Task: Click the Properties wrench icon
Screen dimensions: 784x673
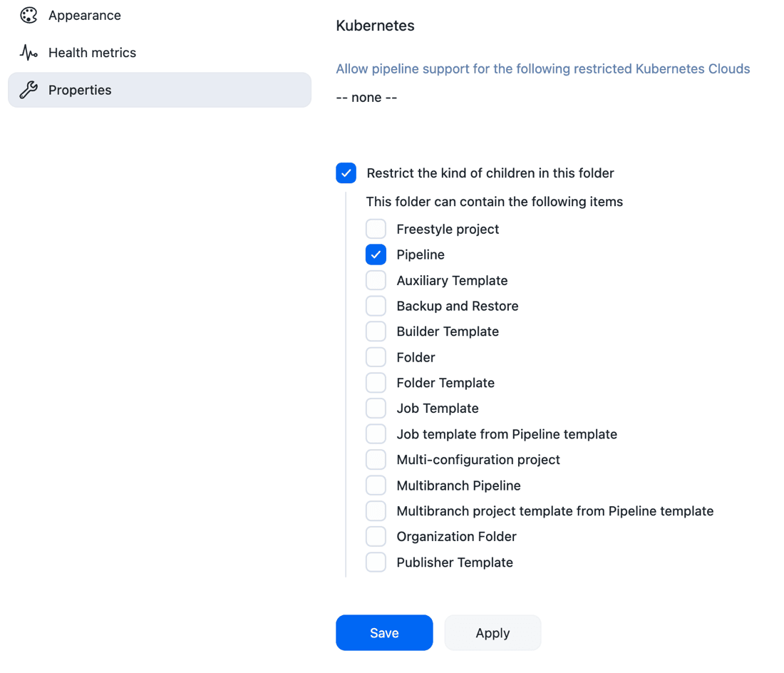Action: 29,90
